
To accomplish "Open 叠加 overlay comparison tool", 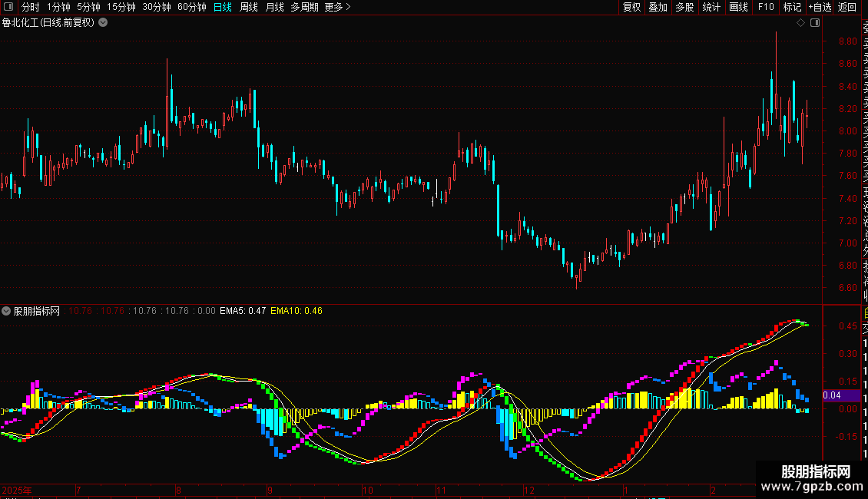I will (x=658, y=8).
